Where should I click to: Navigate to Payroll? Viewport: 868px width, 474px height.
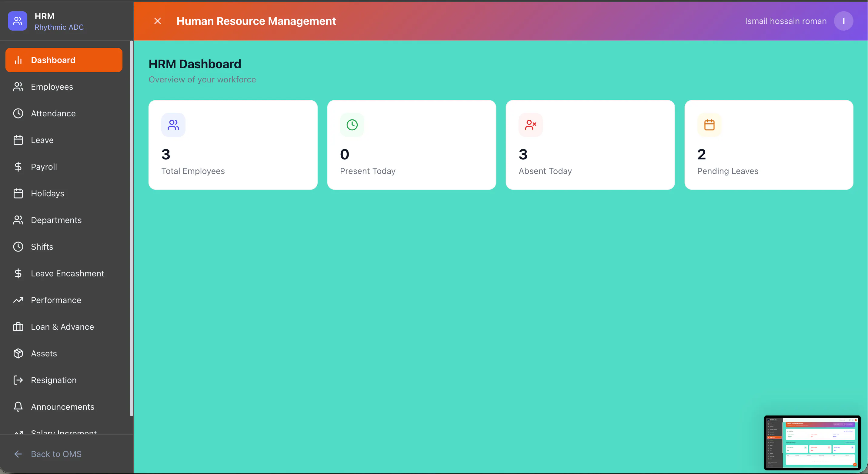point(64,166)
